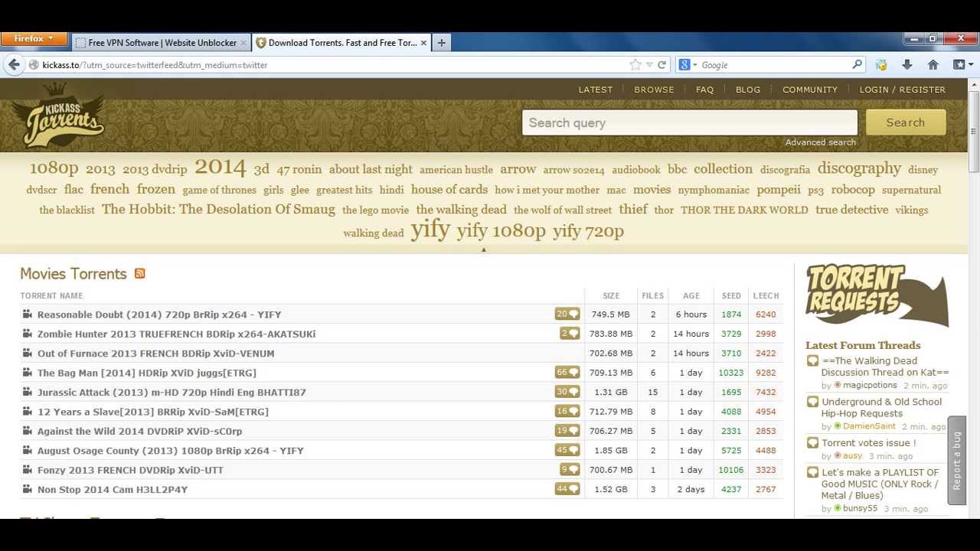Screen dimensions: 980x551
Task: Sort torrents by the SIZE column header
Action: click(611, 295)
